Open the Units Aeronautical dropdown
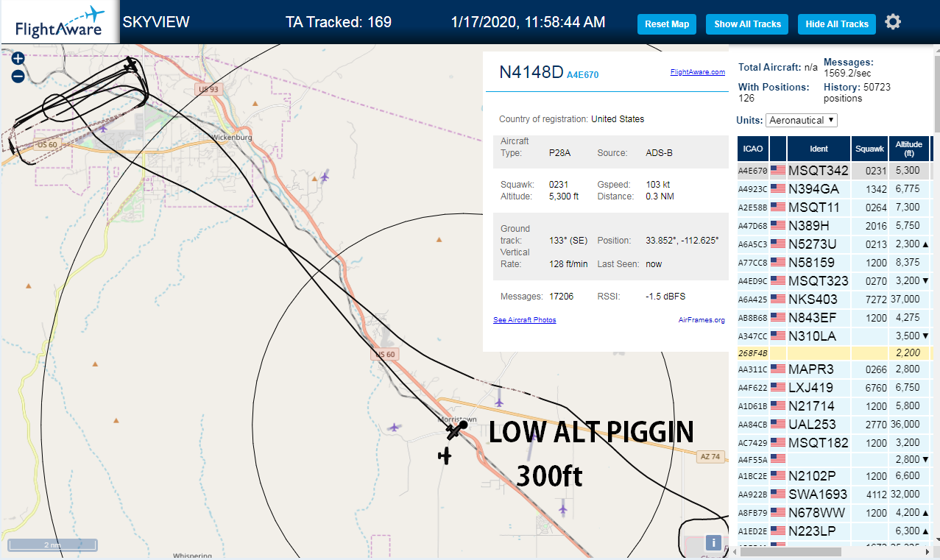The height and width of the screenshot is (560, 940). click(802, 120)
